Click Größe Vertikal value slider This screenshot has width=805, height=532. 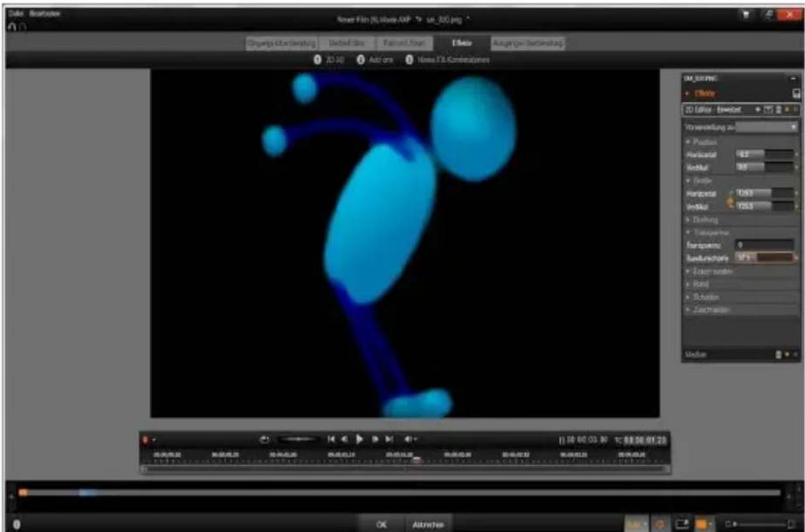click(764, 206)
